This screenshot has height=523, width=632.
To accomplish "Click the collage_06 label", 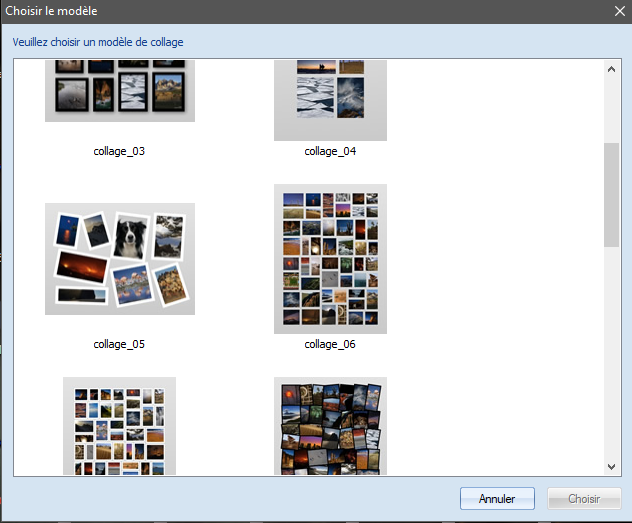I will [x=330, y=345].
